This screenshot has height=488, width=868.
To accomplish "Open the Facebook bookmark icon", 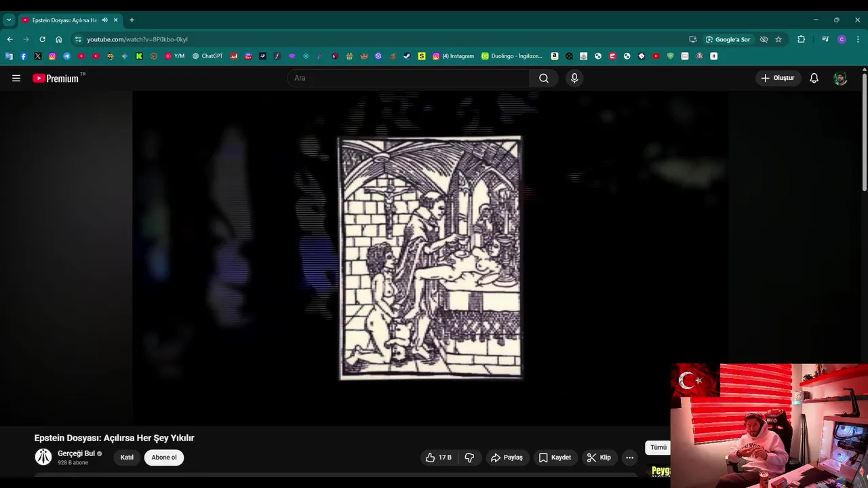I will point(23,56).
